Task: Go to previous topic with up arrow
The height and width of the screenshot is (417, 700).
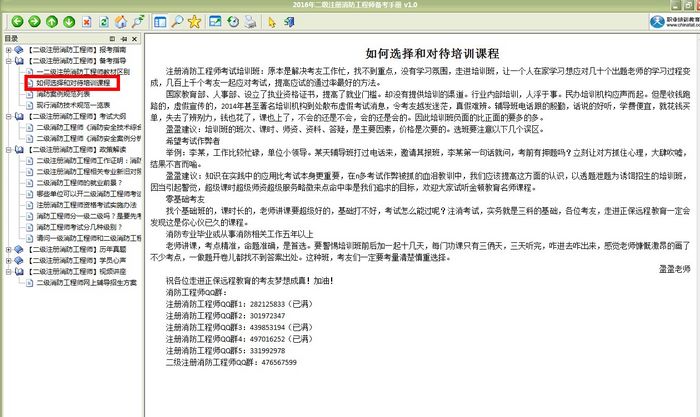Action: tap(52, 21)
